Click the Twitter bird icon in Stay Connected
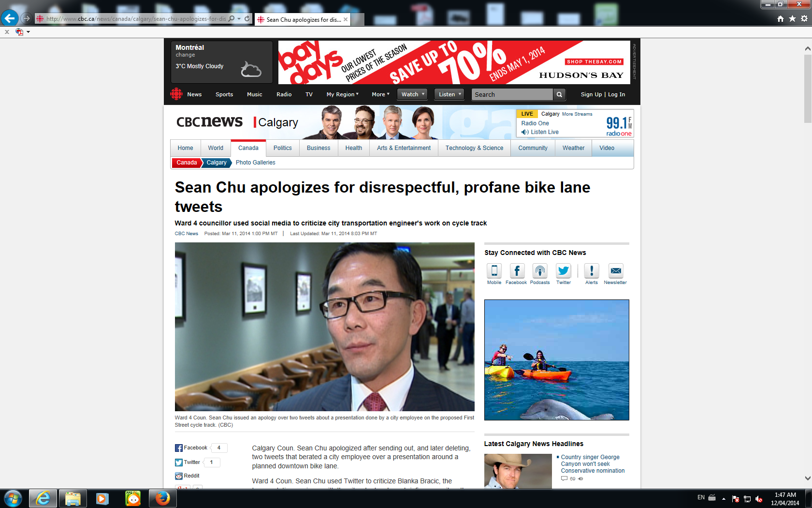The height and width of the screenshot is (508, 812). (564, 270)
